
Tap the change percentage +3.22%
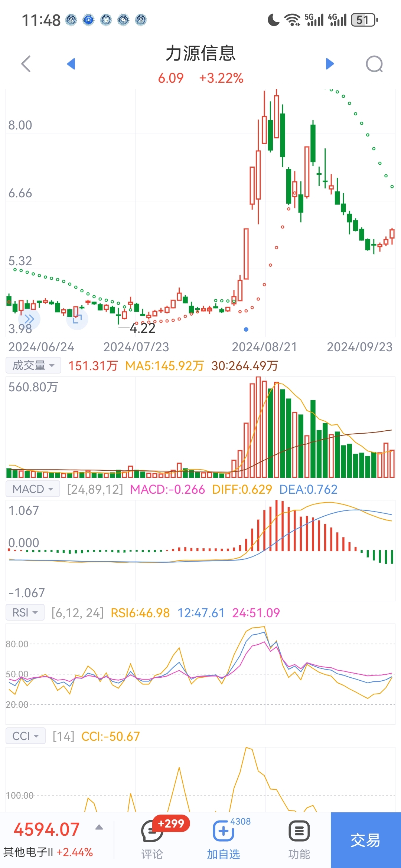[221, 78]
